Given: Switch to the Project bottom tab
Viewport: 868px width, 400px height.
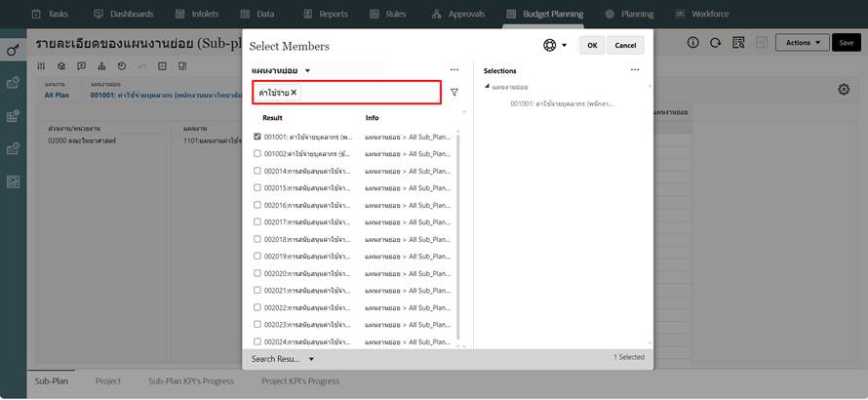Looking at the screenshot, I should pos(108,381).
